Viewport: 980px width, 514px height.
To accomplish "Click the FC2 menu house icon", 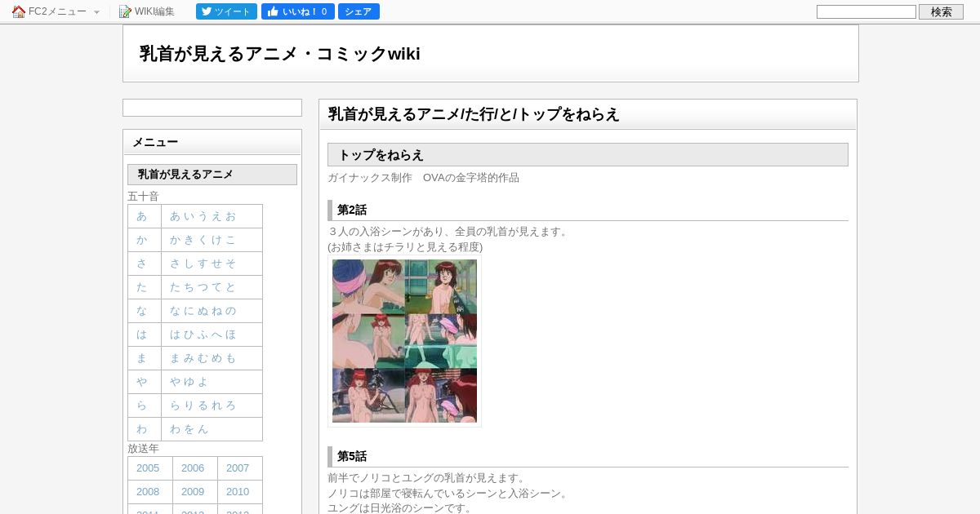I will pos(18,11).
